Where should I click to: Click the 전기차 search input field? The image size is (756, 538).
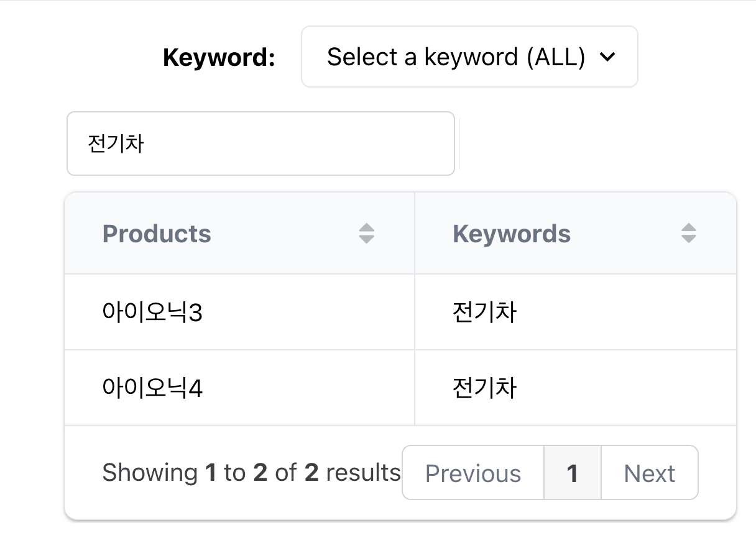[260, 144]
